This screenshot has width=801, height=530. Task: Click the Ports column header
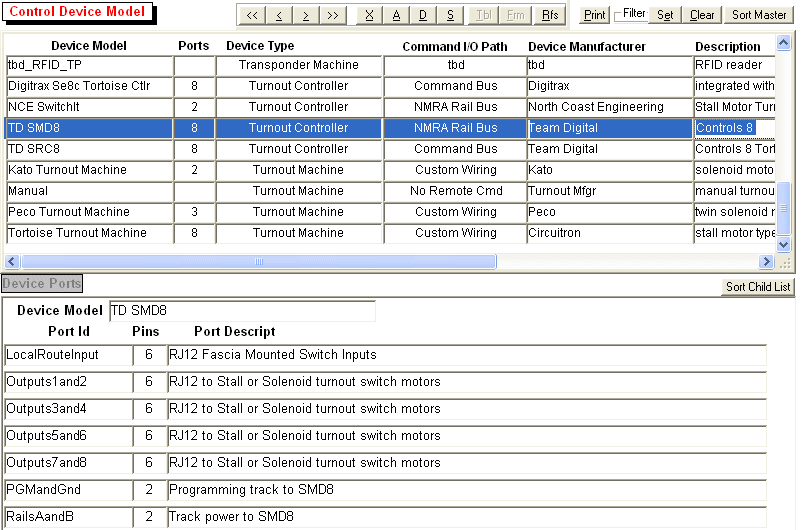pyautogui.click(x=194, y=46)
